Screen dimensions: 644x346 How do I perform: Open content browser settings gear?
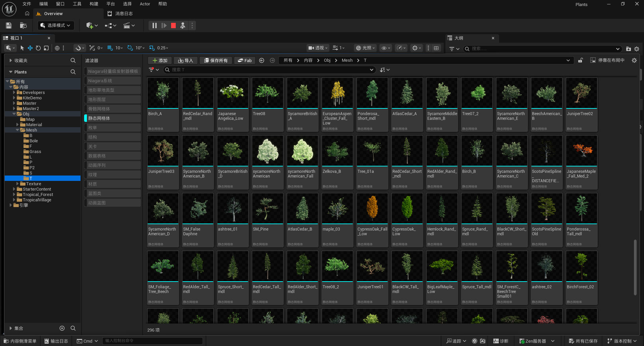click(634, 60)
